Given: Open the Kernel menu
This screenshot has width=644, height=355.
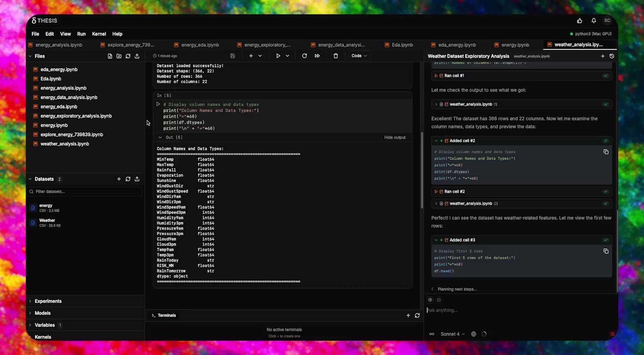Looking at the screenshot, I should coord(99,34).
